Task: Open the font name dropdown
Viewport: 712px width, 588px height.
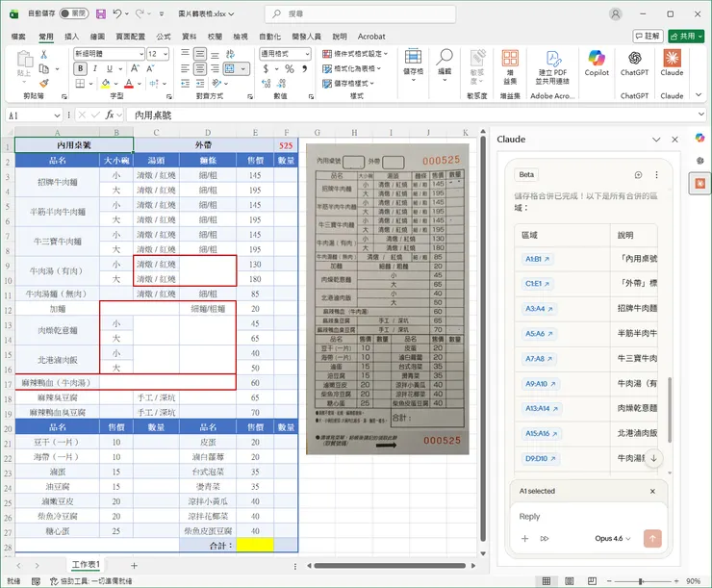Action: pos(140,54)
